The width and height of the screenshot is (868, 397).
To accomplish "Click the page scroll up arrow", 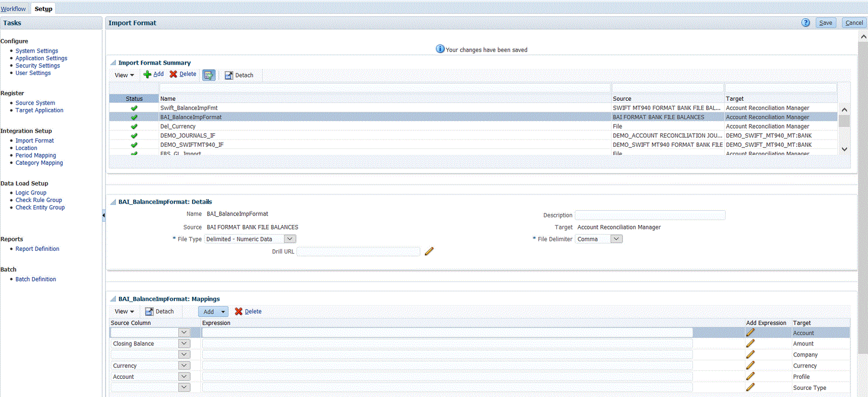I will tap(863, 37).
